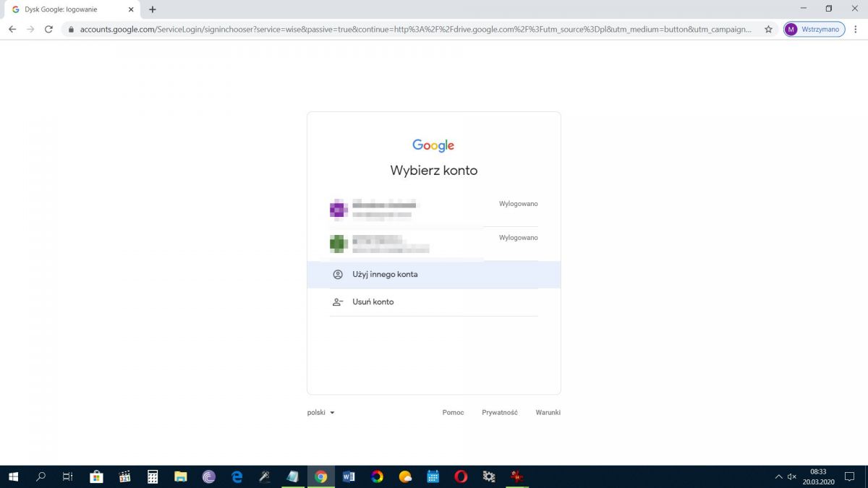Open the Pomoc link
Image resolution: width=868 pixels, height=488 pixels.
click(453, 413)
